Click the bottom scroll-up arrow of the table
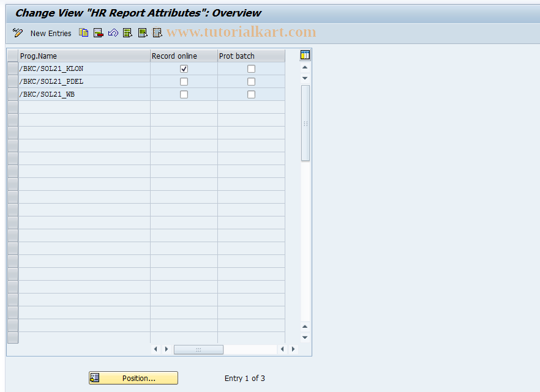 305,327
